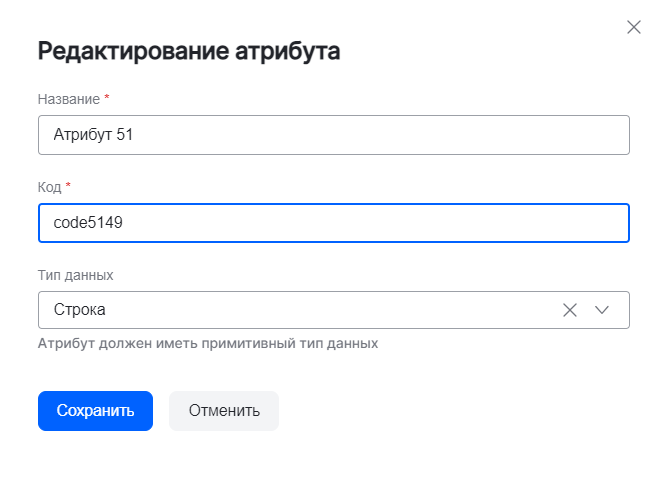Expand the data type chevron arrow
The image size is (668, 492).
click(x=602, y=310)
